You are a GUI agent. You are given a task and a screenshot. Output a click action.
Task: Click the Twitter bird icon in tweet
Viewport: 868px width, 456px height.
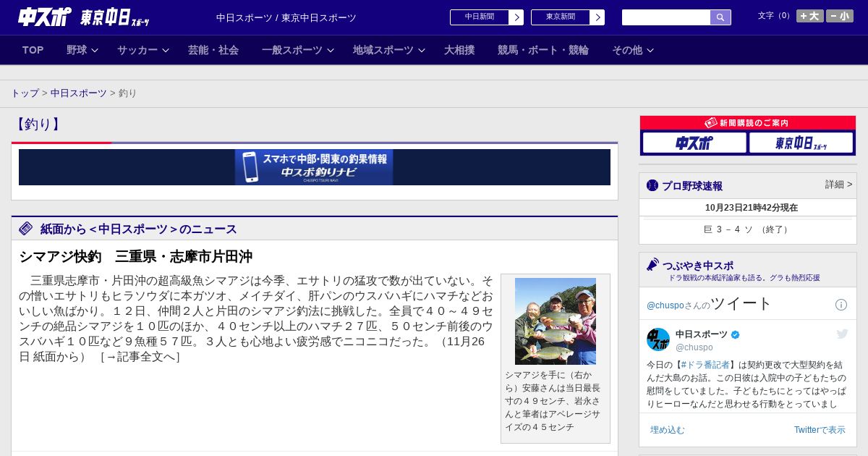point(842,334)
